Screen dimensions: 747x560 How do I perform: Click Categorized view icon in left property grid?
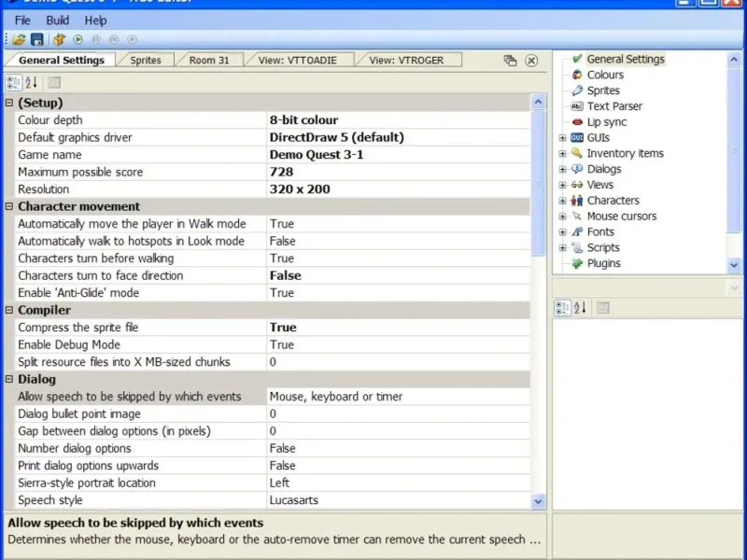(13, 83)
